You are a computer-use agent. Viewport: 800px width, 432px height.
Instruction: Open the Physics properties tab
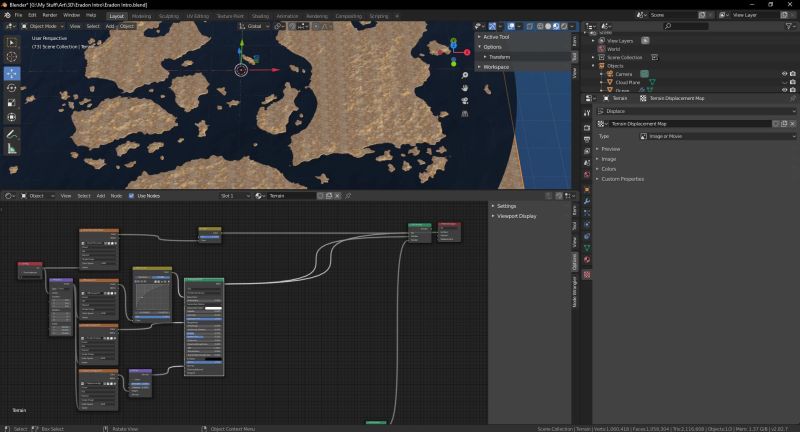(x=587, y=225)
